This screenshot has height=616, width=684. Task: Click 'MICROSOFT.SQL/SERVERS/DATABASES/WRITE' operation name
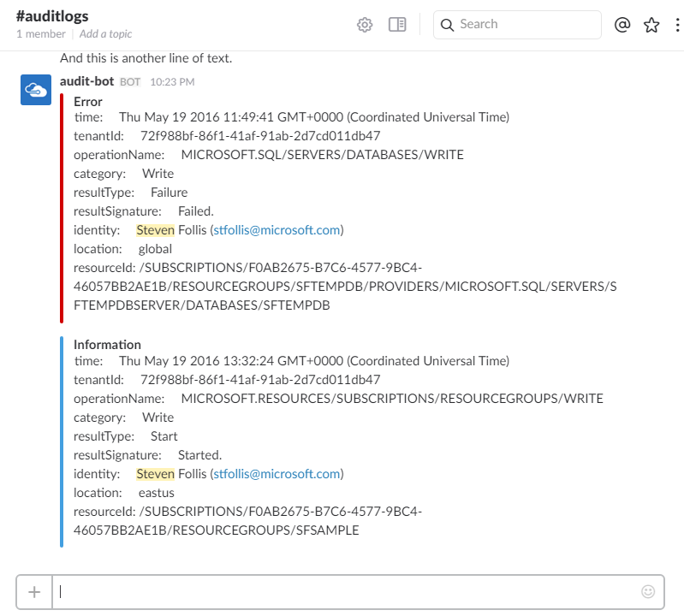tap(323, 155)
